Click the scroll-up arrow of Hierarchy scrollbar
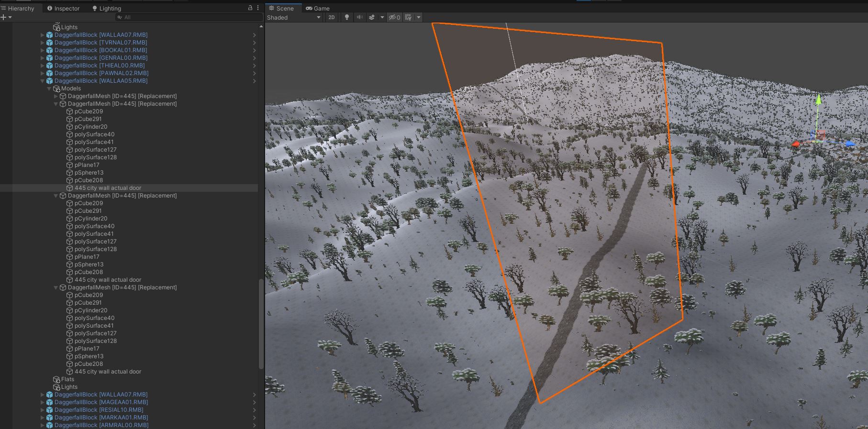The height and width of the screenshot is (429, 868). [x=261, y=26]
